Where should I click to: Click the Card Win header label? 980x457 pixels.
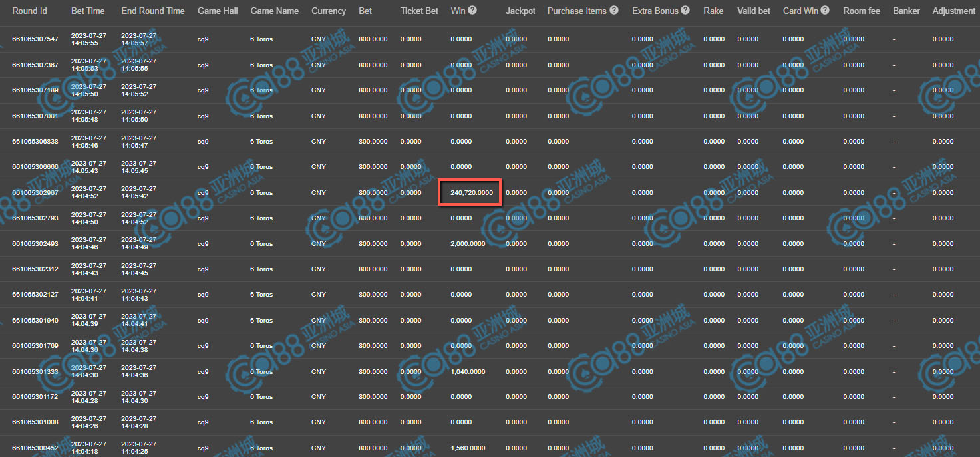coord(800,11)
